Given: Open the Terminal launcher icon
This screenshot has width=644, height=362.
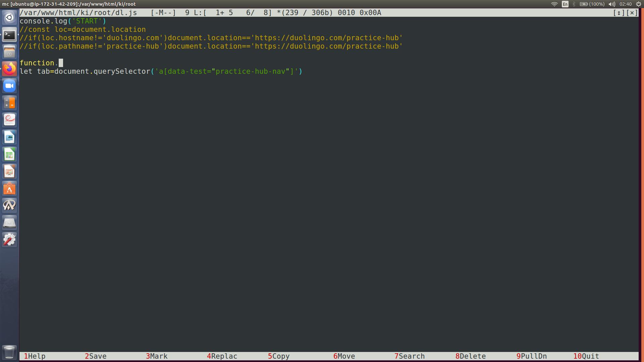Looking at the screenshot, I should pyautogui.click(x=9, y=35).
